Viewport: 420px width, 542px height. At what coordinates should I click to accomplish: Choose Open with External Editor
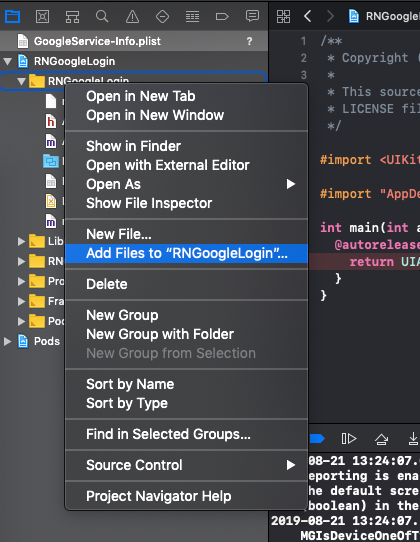[x=187, y=165]
